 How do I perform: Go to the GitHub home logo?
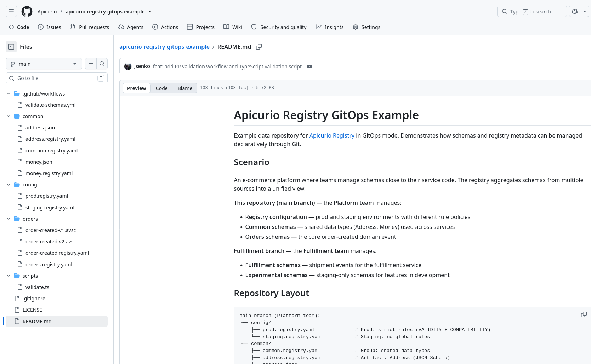27,11
